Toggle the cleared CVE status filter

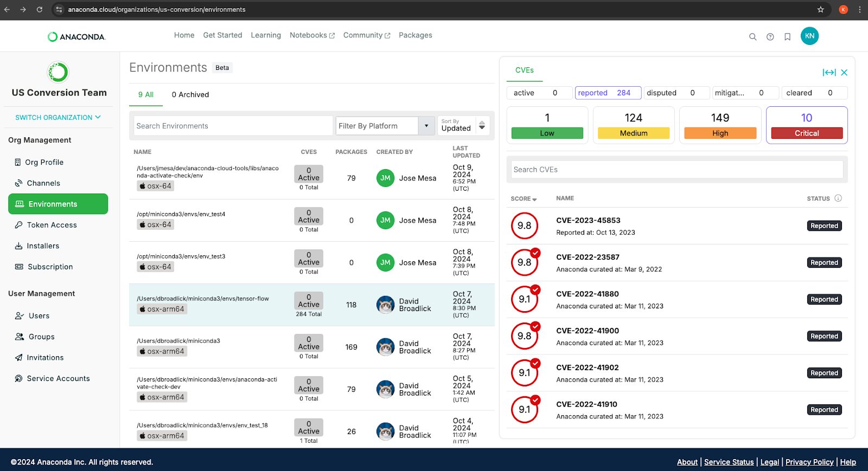(815, 93)
